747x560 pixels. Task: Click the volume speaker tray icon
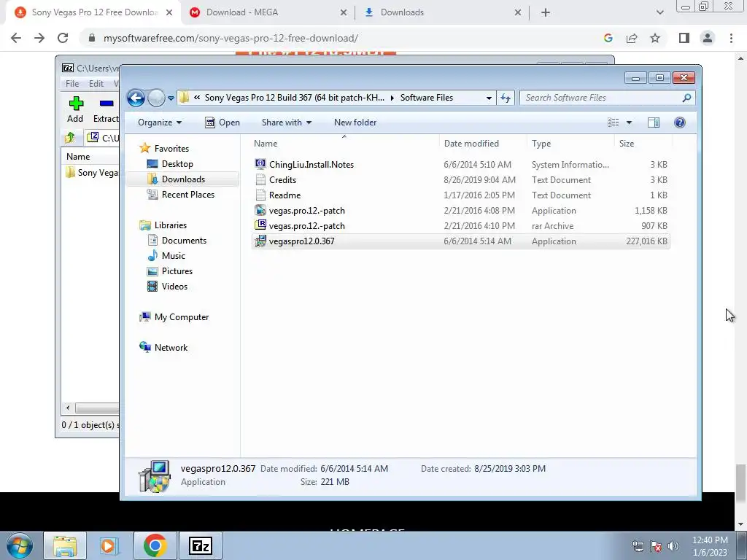[673, 546]
